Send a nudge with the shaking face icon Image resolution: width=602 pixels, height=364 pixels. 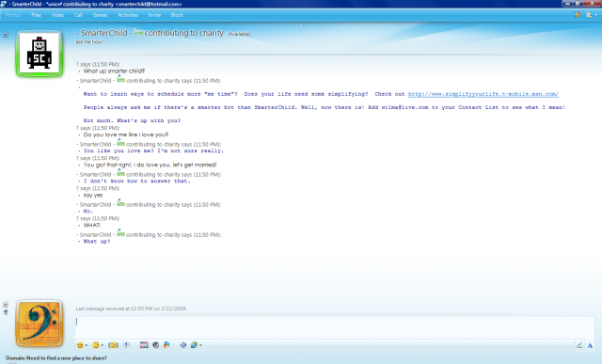[113, 345]
